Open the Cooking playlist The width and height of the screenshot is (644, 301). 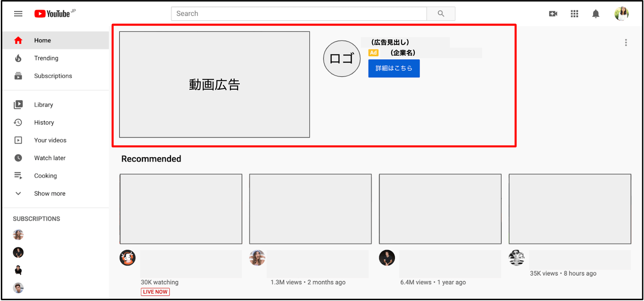click(x=45, y=176)
